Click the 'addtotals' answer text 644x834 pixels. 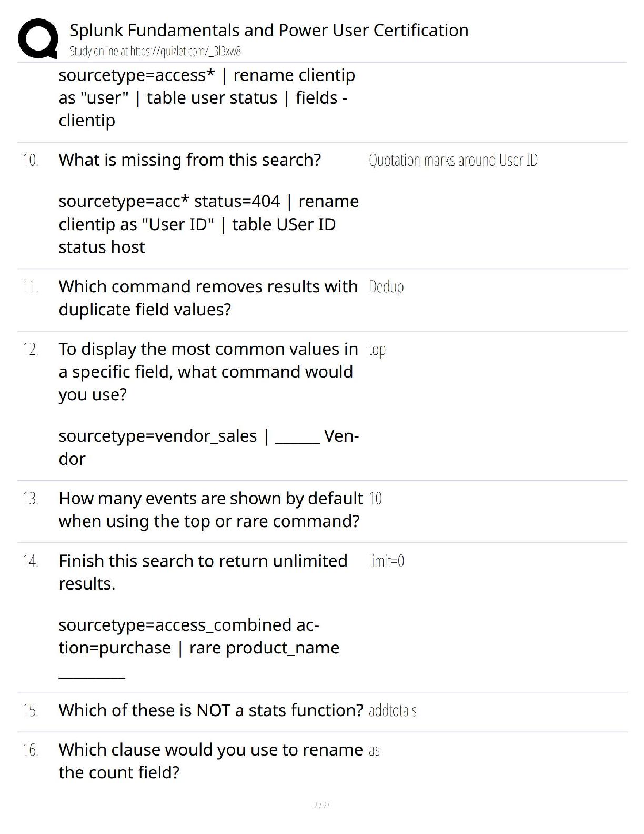coord(393,711)
